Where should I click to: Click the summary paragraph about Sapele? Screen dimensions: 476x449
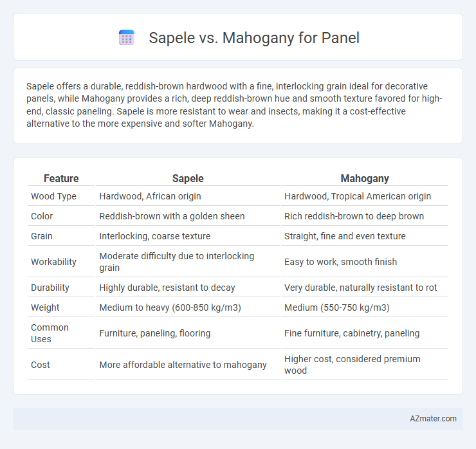[234, 105]
